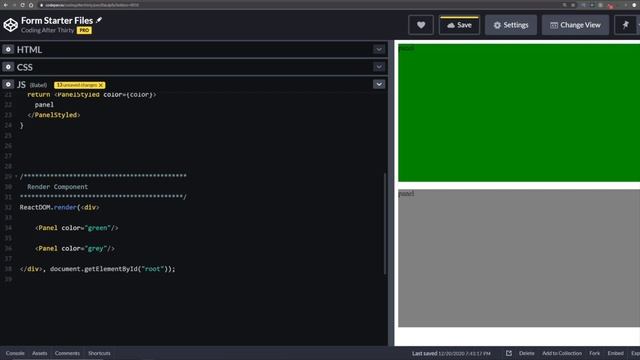The width and height of the screenshot is (640, 360).
Task: Click the Last saved timestamp
Action: click(x=451, y=353)
